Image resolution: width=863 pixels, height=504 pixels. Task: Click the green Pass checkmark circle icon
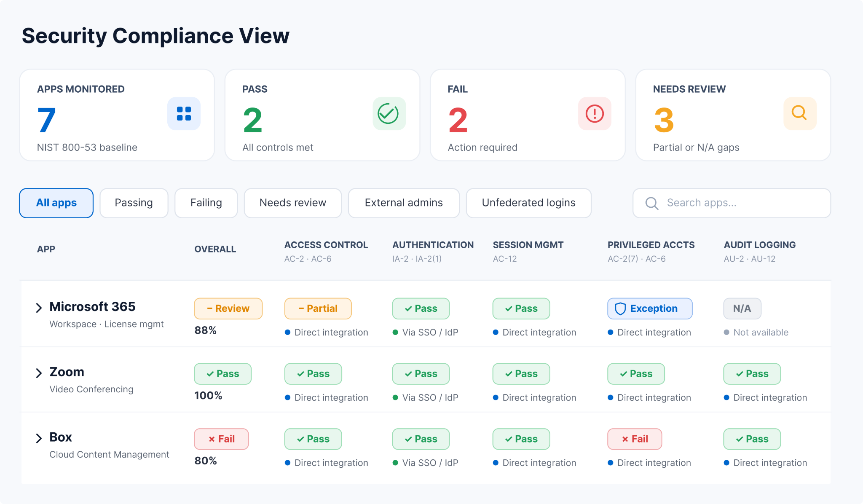(389, 114)
